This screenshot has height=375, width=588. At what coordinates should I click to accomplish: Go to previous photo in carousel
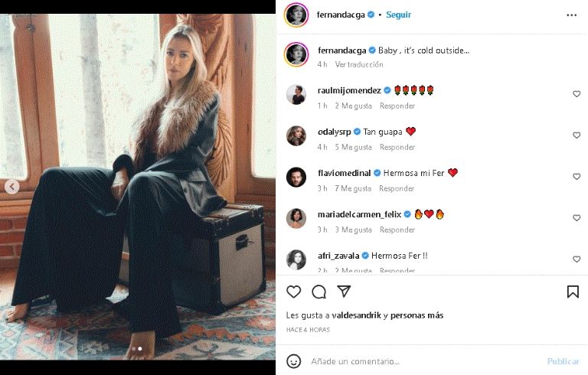coord(12,187)
